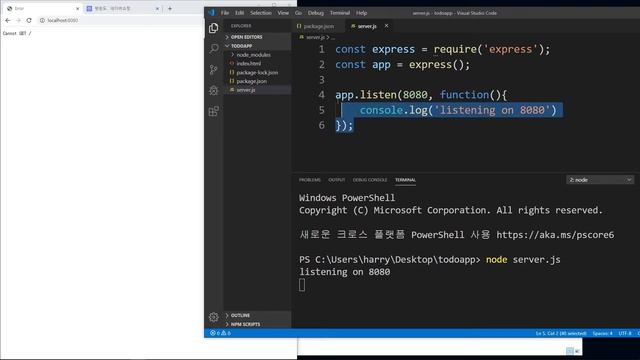Go forward in the Chrome browser
The height and width of the screenshot is (360, 640).
pos(18,20)
